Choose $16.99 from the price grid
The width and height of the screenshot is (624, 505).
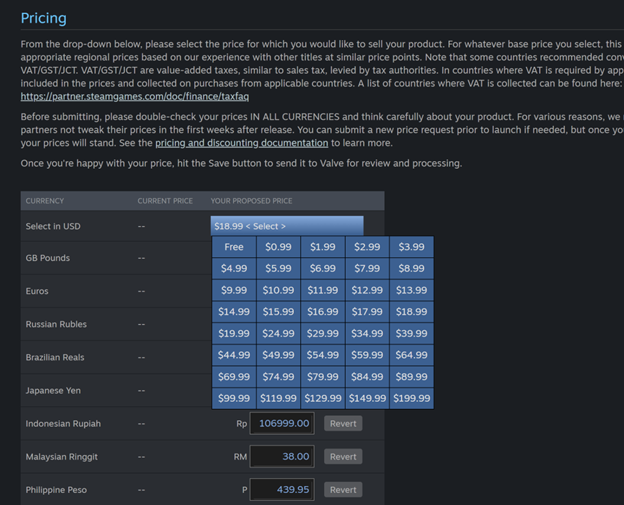point(323,312)
